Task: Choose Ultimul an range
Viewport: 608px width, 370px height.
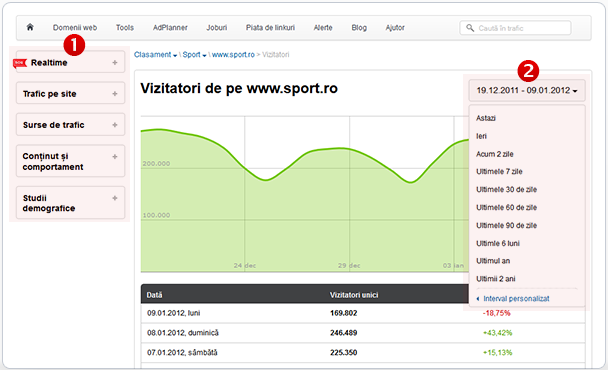Action: 493,261
